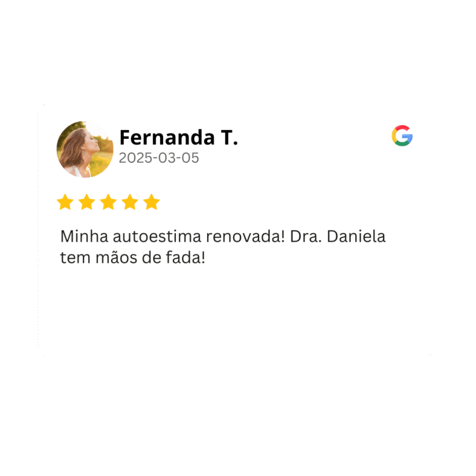Choose the fourth yellow rating star

[x=130, y=202]
